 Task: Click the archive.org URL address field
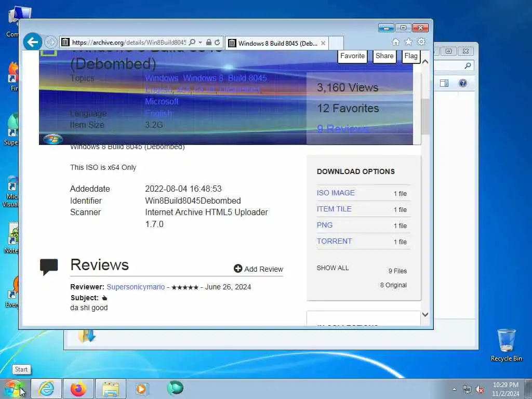(129, 43)
